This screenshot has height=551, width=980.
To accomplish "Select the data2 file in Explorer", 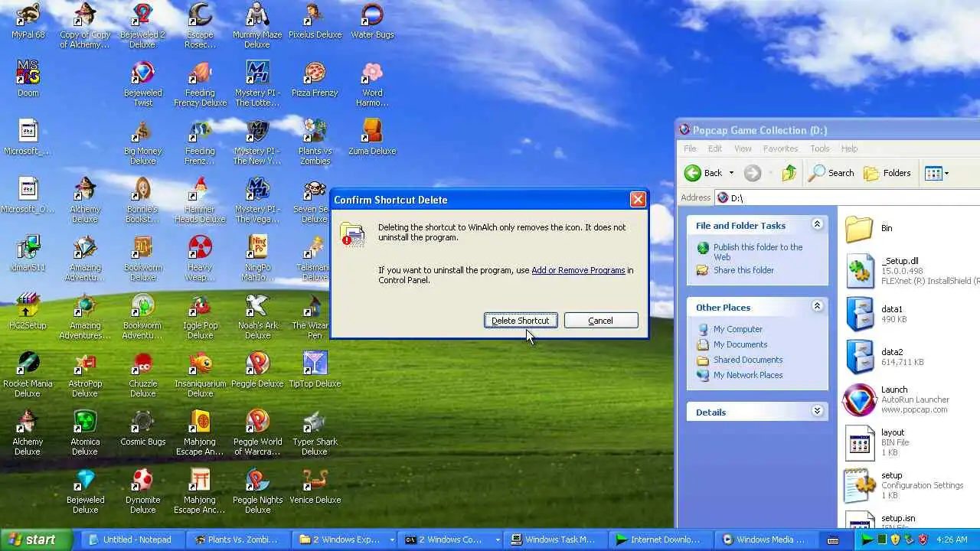I will tap(884, 357).
